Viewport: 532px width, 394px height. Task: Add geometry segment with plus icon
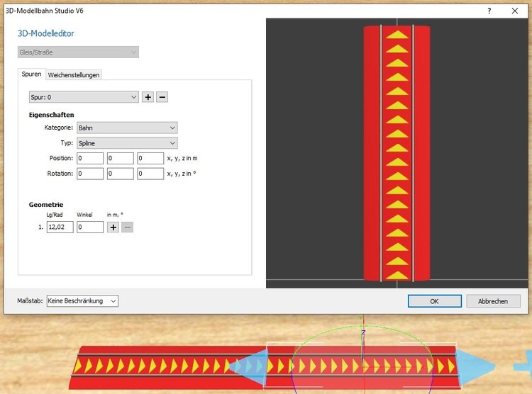[113, 227]
